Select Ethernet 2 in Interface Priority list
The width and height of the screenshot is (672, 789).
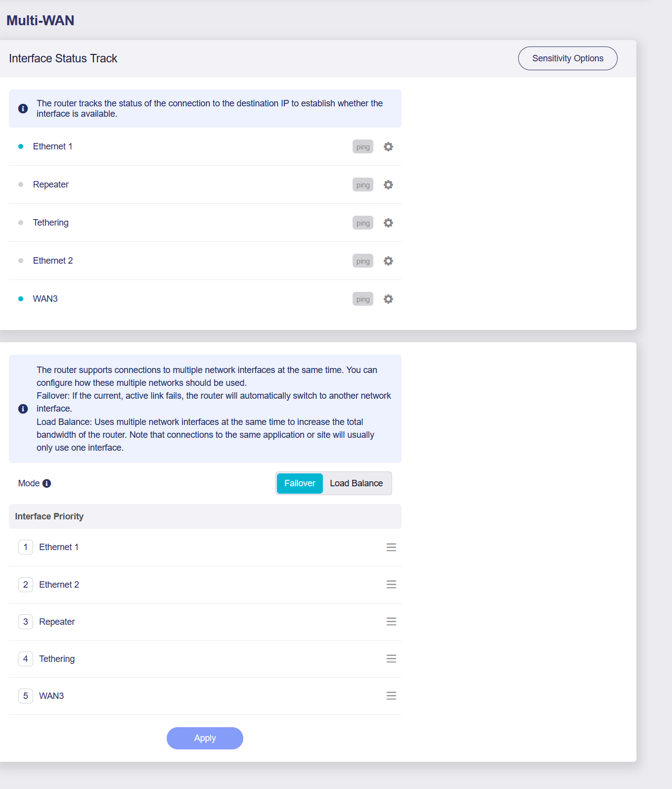pos(59,585)
